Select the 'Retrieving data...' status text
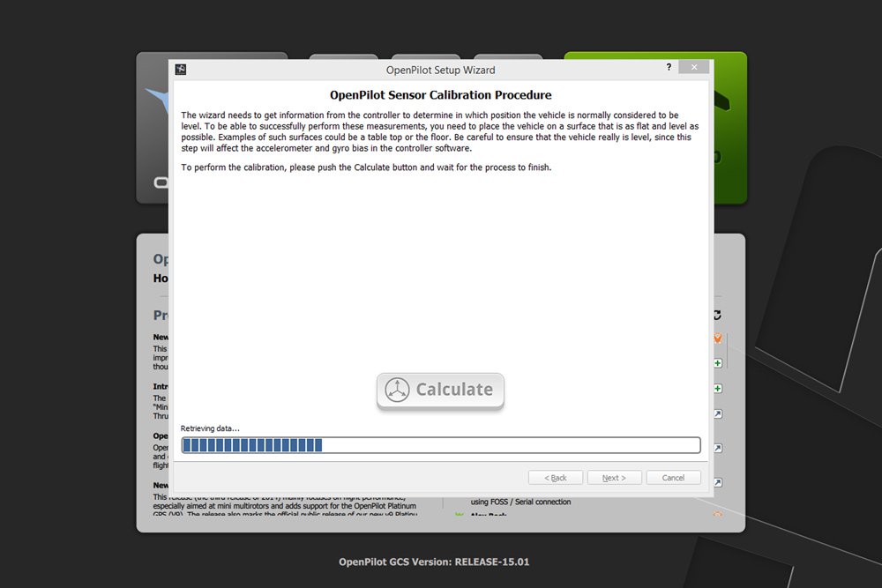 pos(210,428)
